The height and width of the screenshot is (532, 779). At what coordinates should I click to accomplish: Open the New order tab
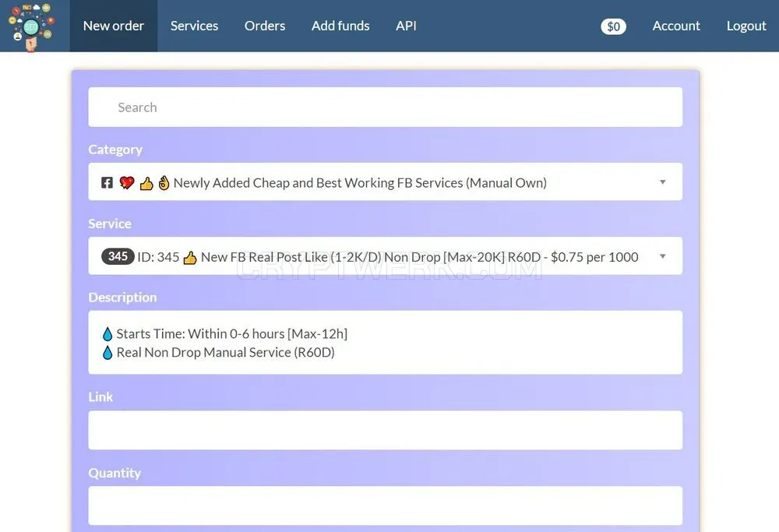pyautogui.click(x=113, y=26)
